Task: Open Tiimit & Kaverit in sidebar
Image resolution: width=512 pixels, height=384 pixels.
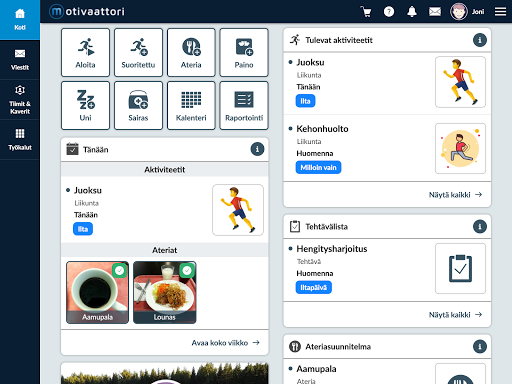Action: 20,100
